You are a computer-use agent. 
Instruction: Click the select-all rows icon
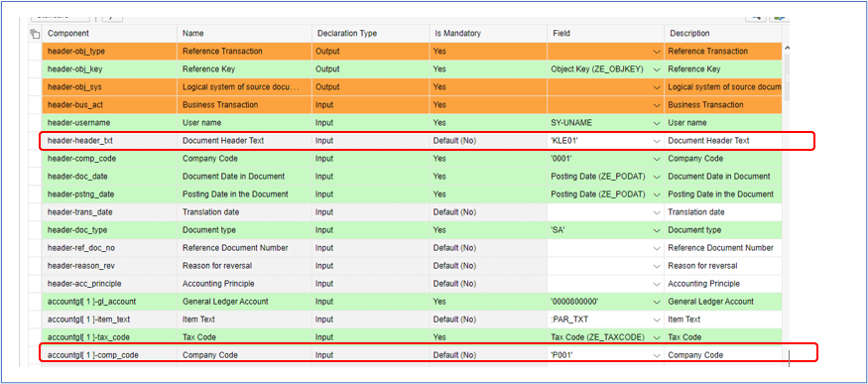(x=35, y=34)
